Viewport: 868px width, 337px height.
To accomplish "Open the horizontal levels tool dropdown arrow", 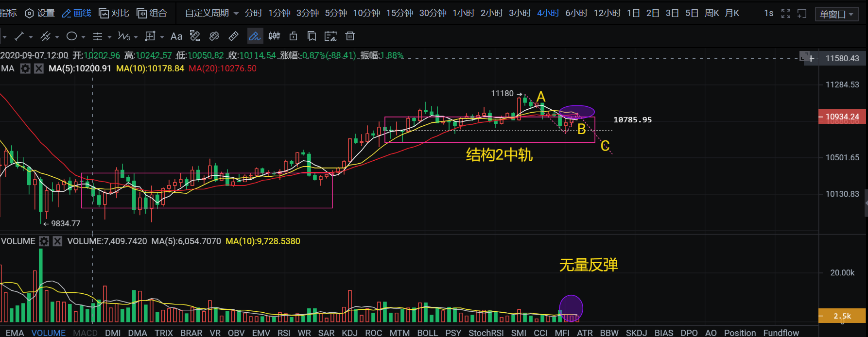I will (x=109, y=37).
